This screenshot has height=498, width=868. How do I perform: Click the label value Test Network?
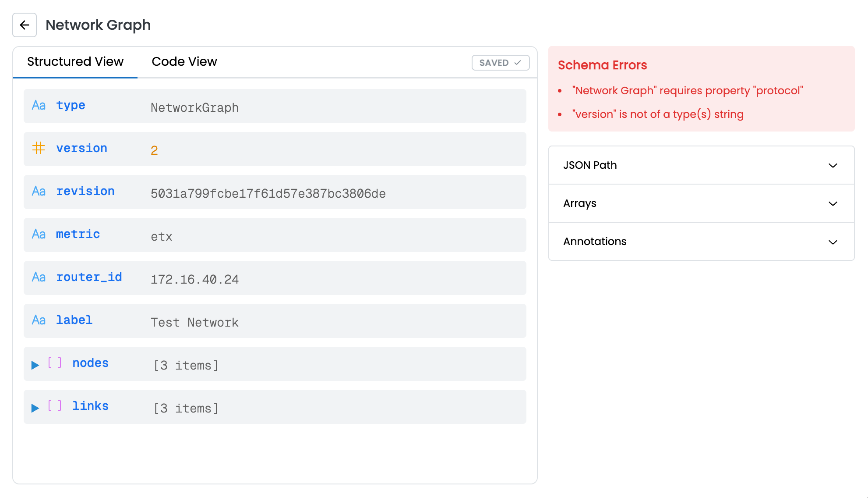(194, 323)
